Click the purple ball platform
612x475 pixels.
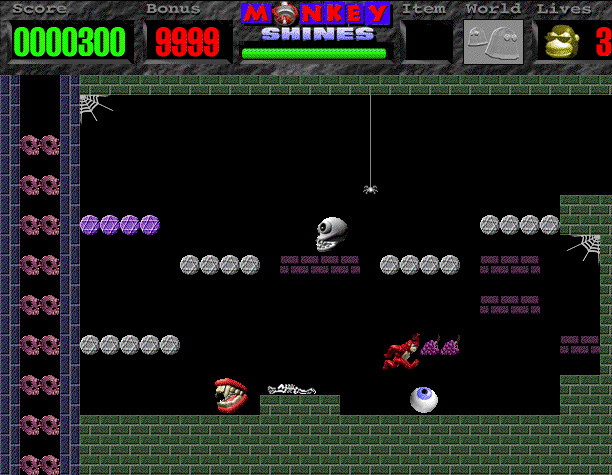[120, 225]
